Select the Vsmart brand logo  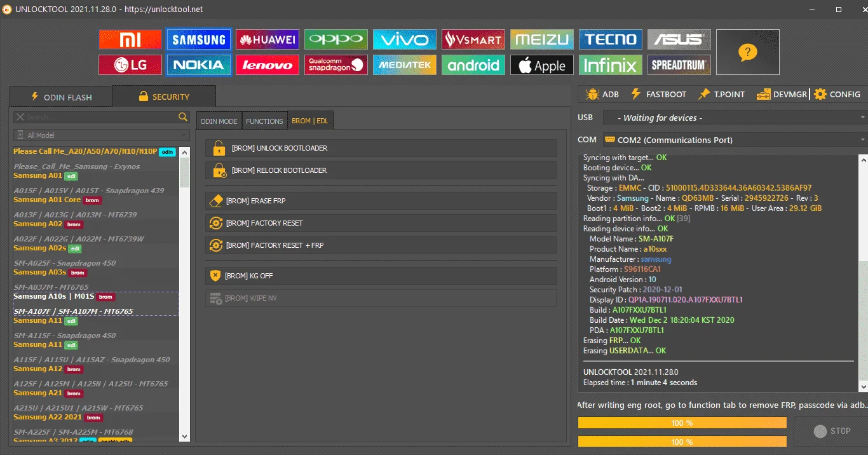pos(473,39)
